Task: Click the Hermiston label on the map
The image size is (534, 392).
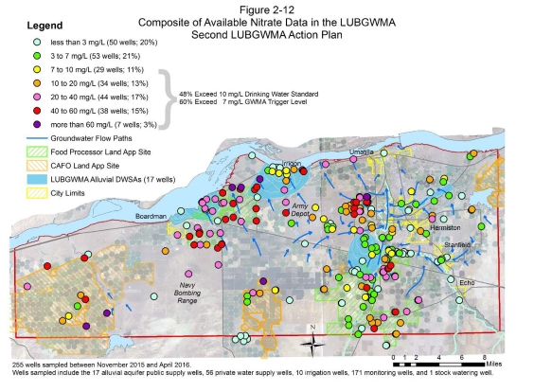Action: [x=445, y=227]
